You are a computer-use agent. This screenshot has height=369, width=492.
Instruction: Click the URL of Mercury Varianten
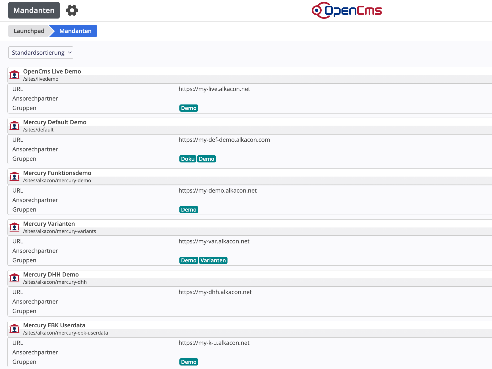(214, 241)
